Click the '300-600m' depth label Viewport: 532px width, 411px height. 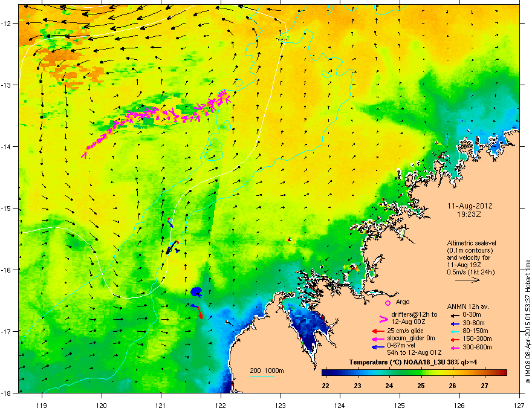[x=477, y=348]
